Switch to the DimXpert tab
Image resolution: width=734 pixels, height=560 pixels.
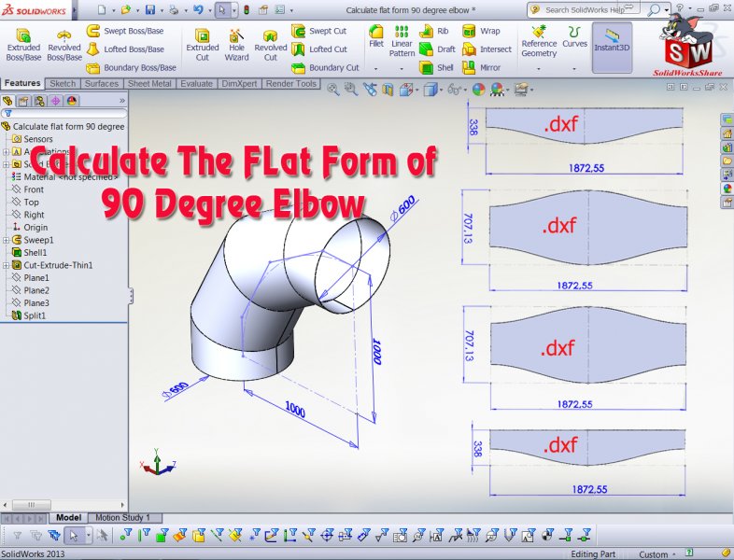pyautogui.click(x=239, y=84)
